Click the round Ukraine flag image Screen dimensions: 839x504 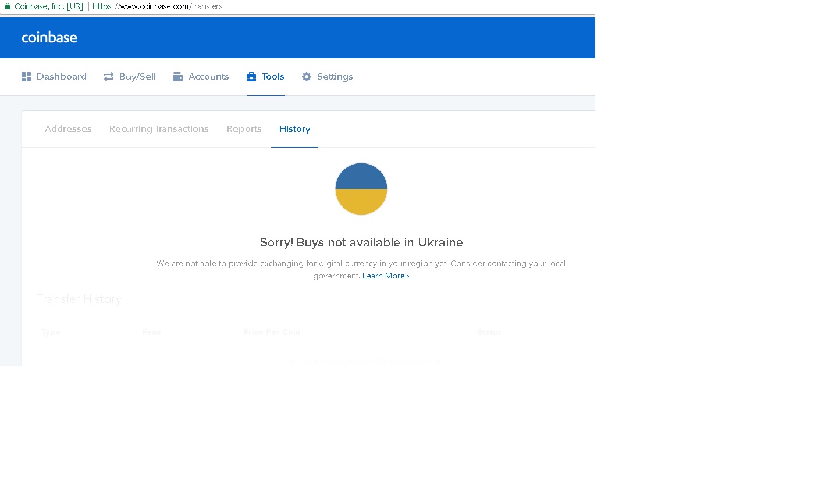(361, 189)
